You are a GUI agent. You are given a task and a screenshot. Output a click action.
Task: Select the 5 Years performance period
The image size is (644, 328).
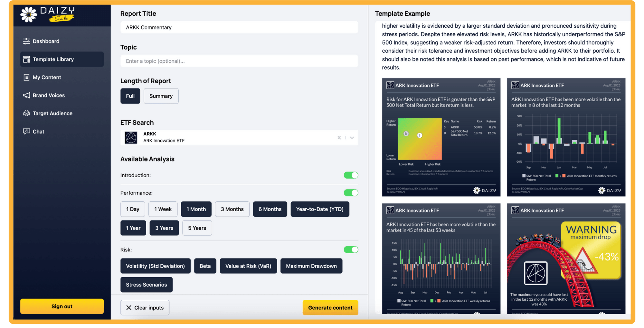tap(197, 228)
